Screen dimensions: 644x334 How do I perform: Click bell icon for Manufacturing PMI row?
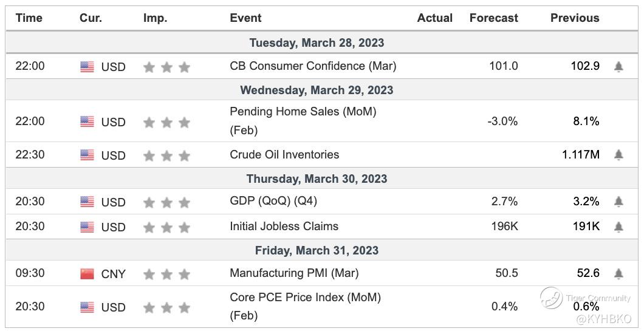[618, 274]
